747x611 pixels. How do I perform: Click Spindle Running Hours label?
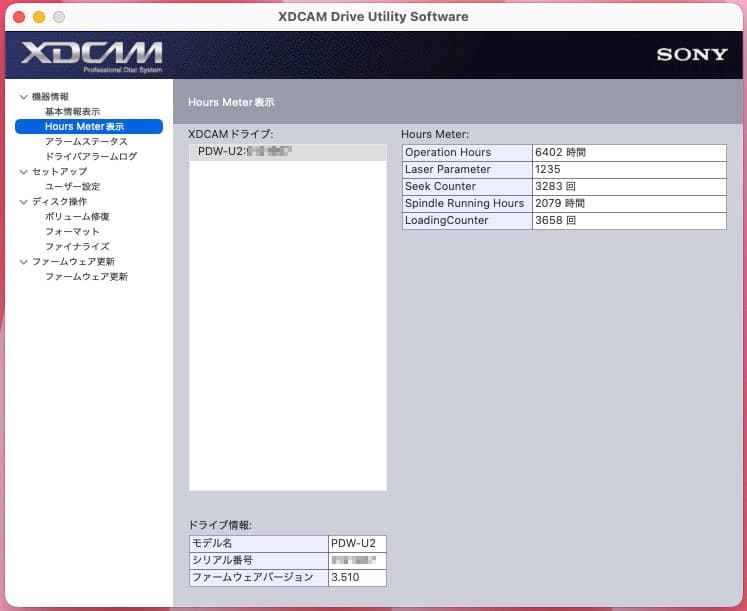click(x=467, y=204)
